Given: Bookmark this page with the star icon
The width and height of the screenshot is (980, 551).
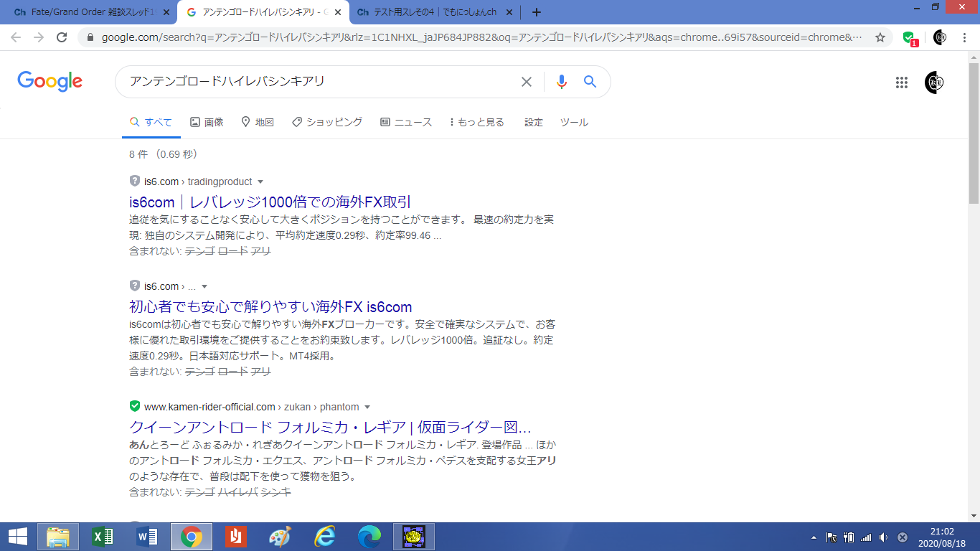Looking at the screenshot, I should [x=880, y=37].
